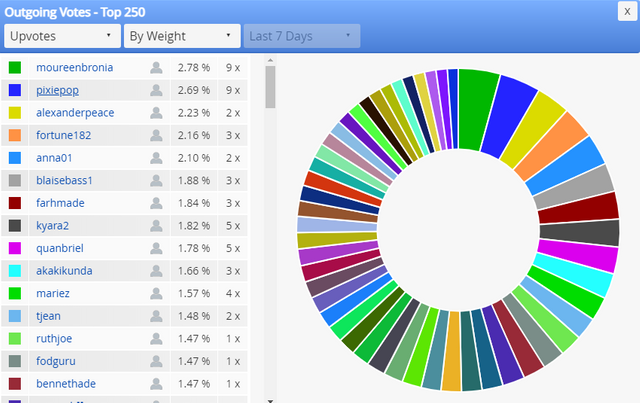
Task: Click the list scrollbar up arrow
Action: [x=270, y=60]
